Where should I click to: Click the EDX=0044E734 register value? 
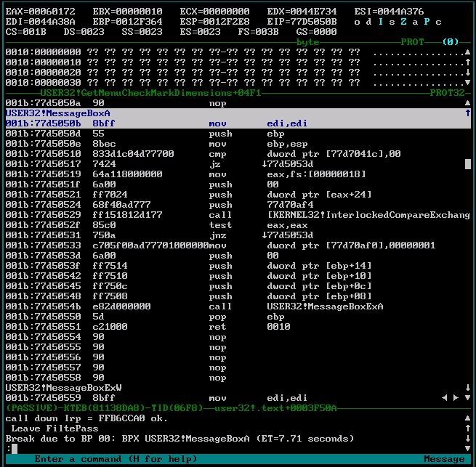click(x=302, y=12)
